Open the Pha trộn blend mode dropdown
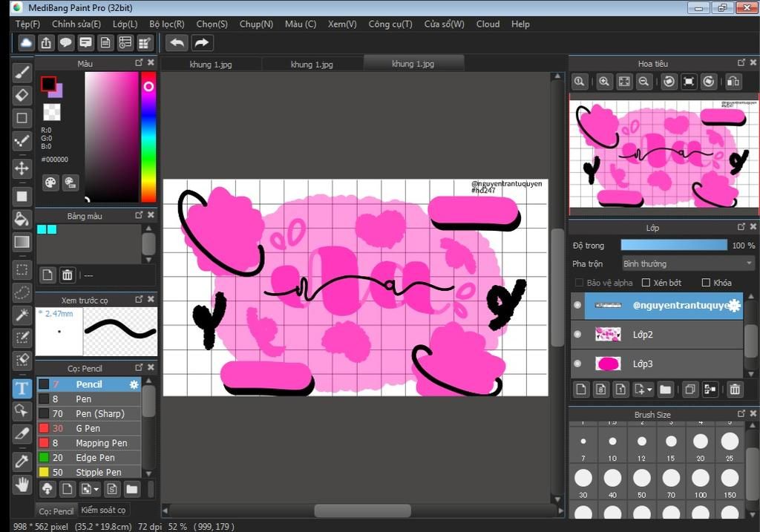 coord(688,263)
